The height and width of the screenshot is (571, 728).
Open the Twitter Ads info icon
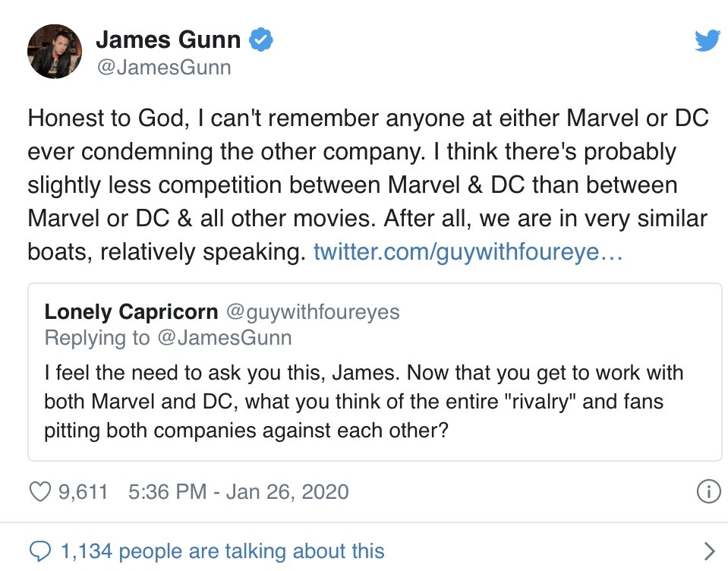(x=708, y=492)
